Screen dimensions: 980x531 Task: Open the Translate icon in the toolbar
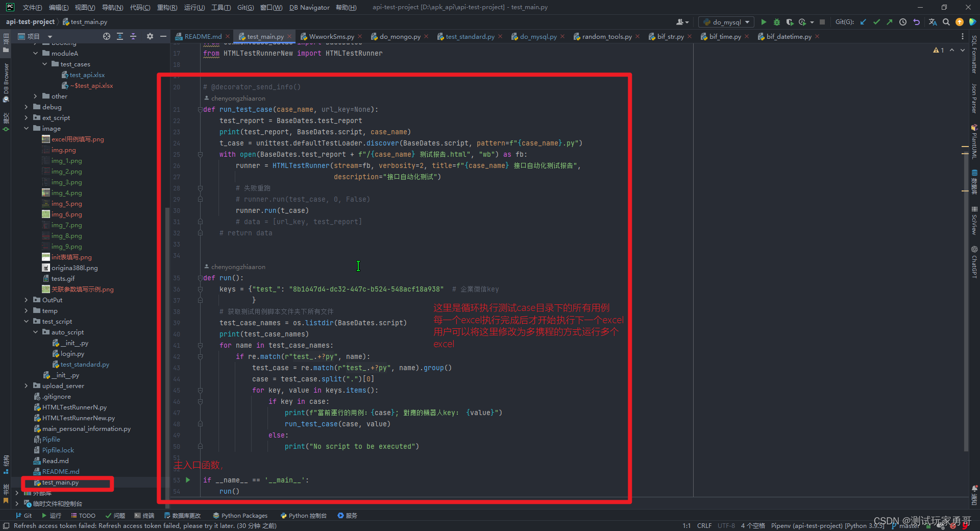point(933,22)
